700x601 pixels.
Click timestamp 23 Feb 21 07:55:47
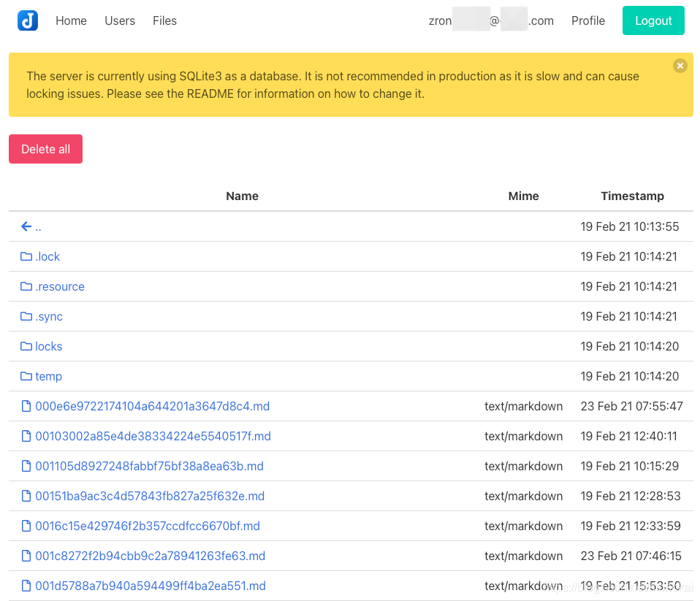pos(632,406)
